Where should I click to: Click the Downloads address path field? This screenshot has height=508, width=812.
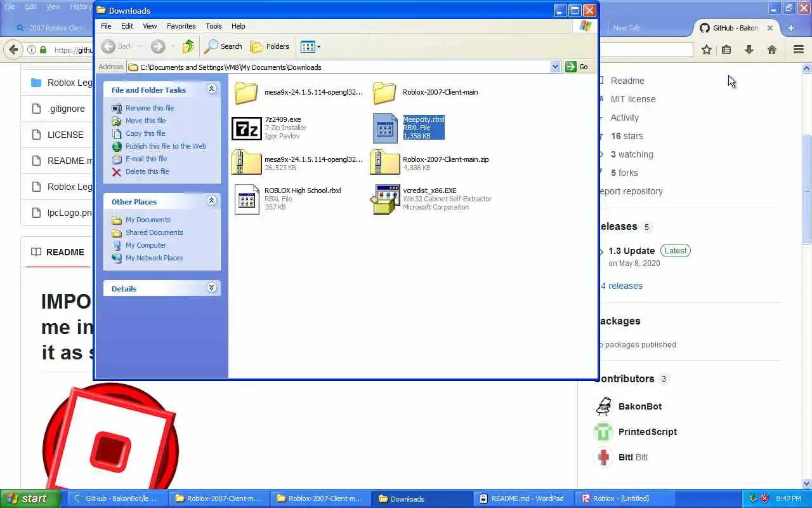point(339,67)
